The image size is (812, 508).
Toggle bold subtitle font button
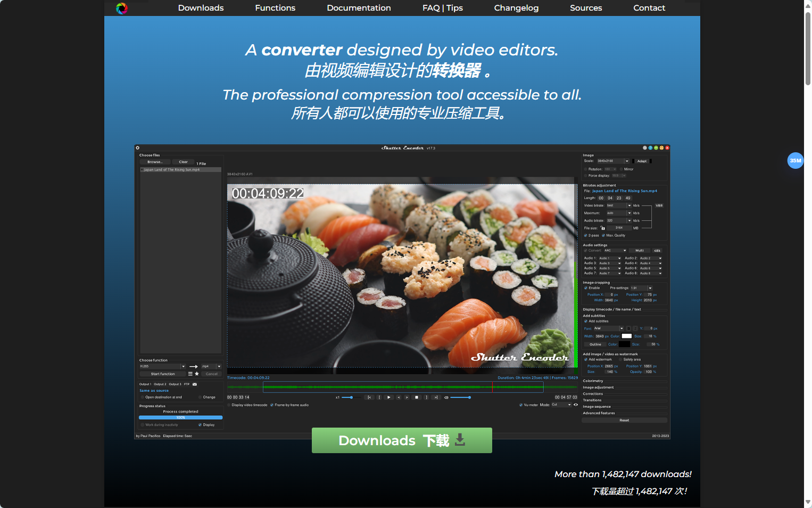point(628,329)
